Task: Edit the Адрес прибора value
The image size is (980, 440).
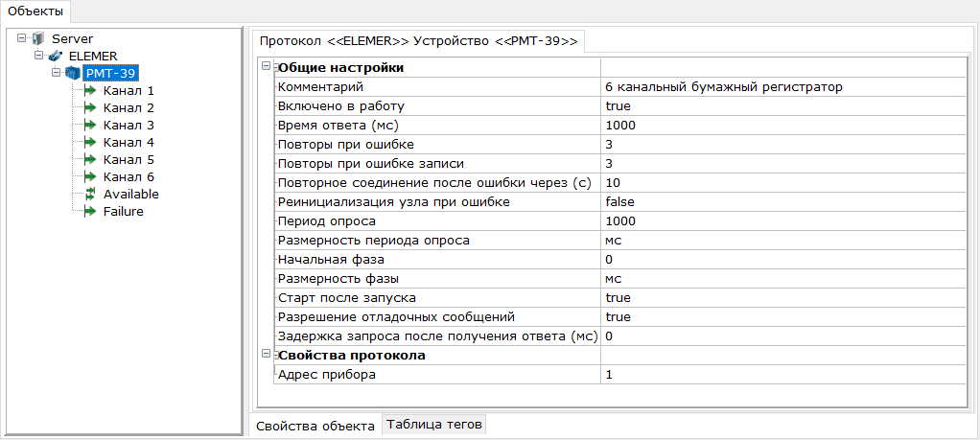Action: (x=785, y=375)
